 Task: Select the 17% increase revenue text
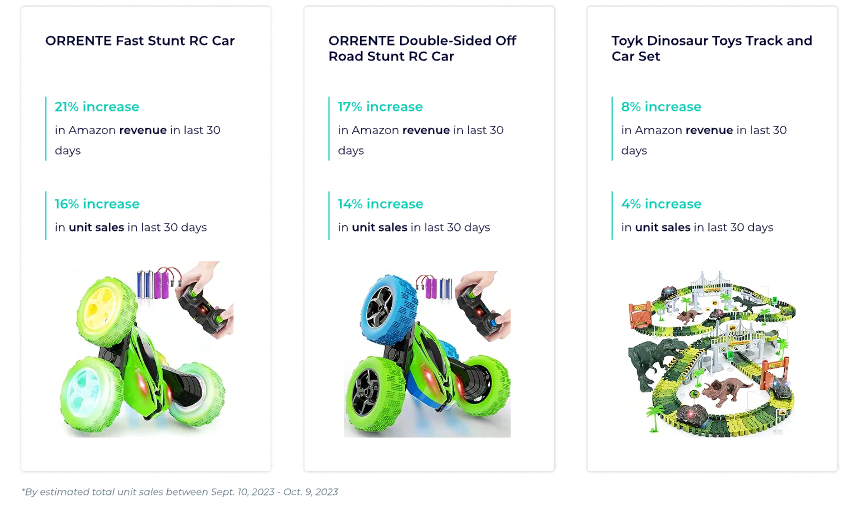[380, 107]
